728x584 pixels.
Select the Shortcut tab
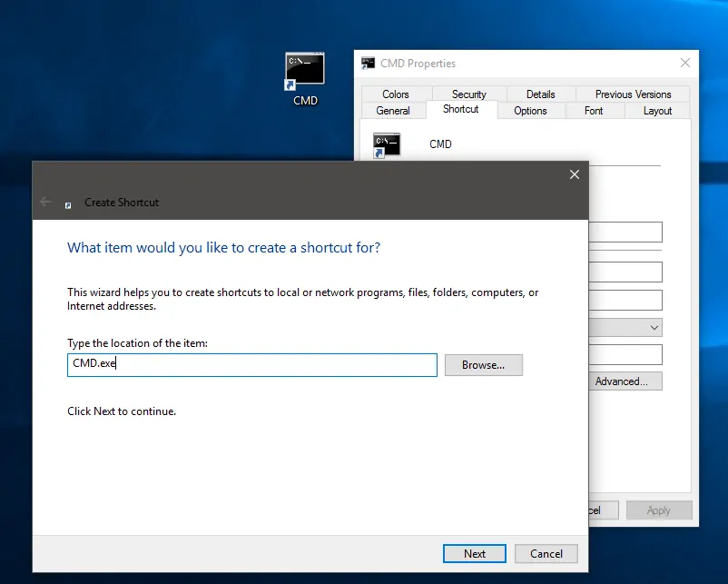point(461,109)
